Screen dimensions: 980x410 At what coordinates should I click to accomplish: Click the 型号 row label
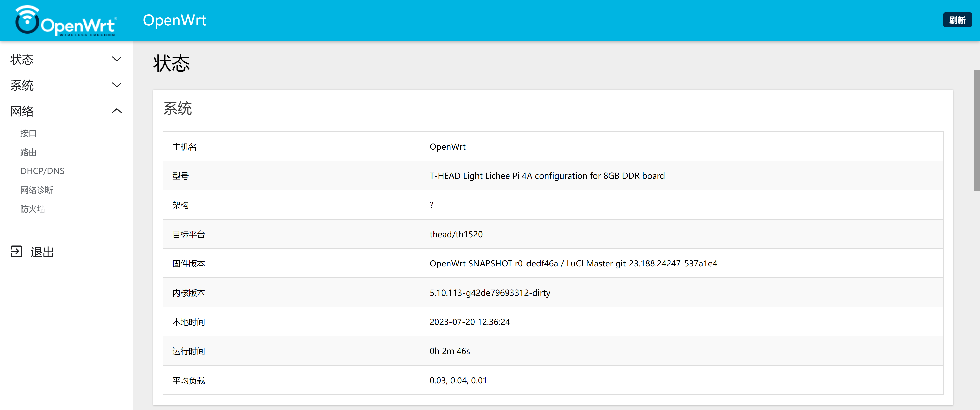[x=180, y=176]
